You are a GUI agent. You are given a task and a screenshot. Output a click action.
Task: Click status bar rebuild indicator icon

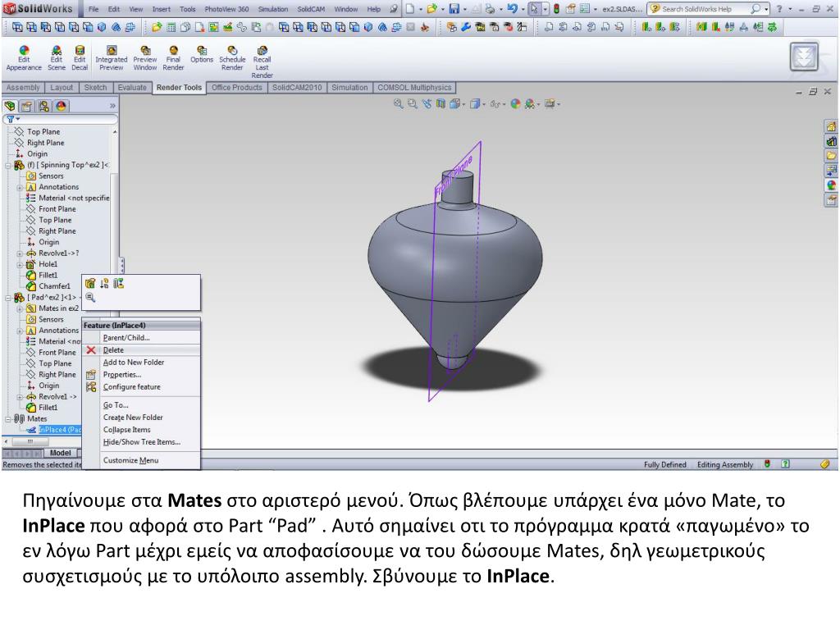pos(768,464)
